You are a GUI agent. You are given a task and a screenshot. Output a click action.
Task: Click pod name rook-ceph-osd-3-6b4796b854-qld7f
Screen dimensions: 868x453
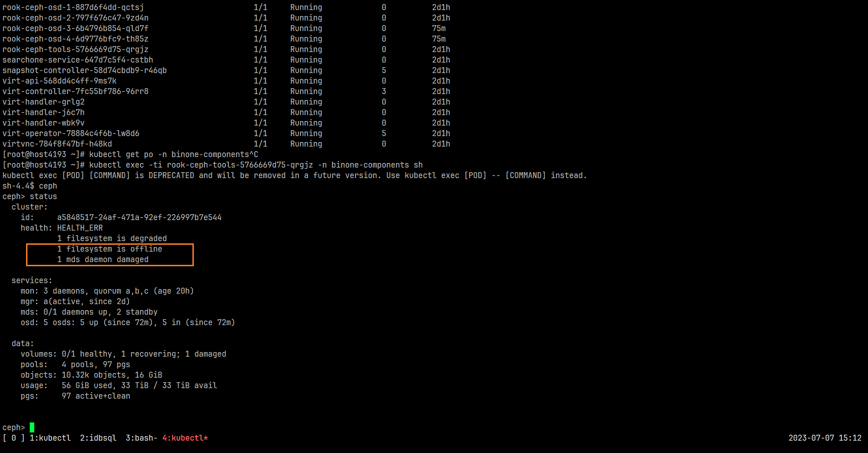pos(75,28)
